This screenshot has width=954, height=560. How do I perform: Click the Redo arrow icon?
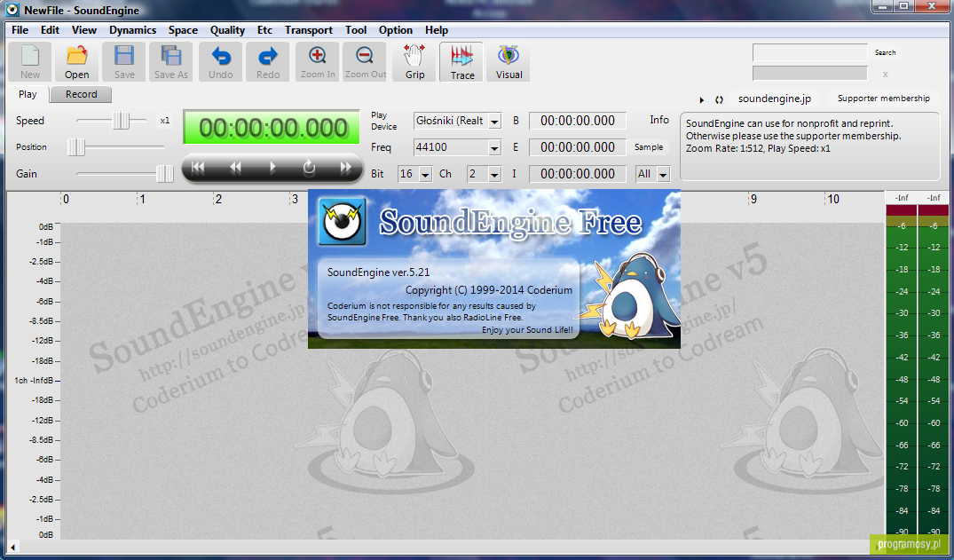click(x=268, y=62)
